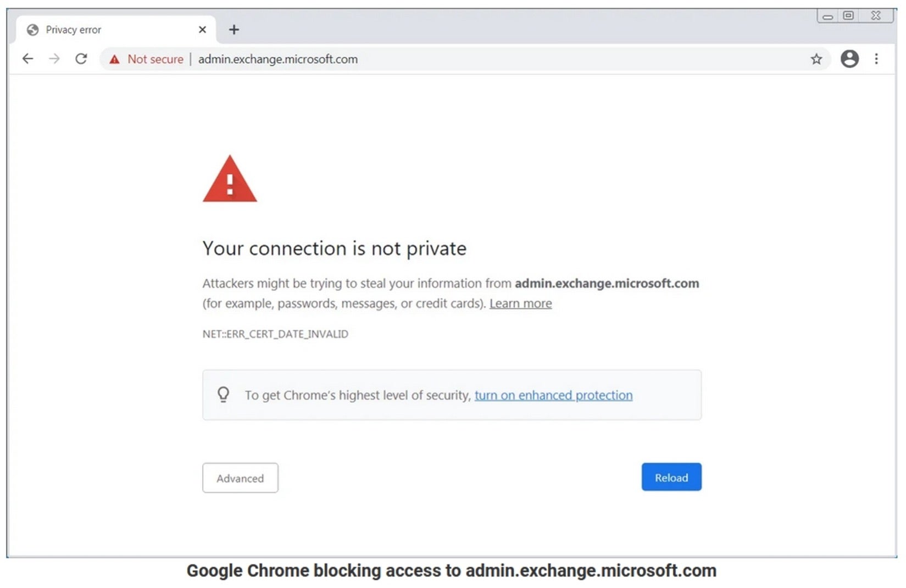906x588 pixels.
Task: Click the forward navigation arrow
Action: (54, 59)
